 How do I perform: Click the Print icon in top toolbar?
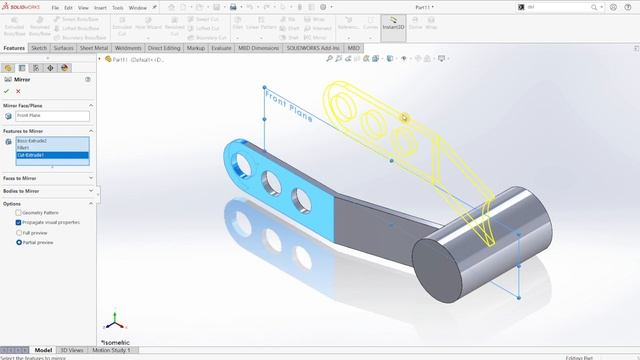pyautogui.click(x=233, y=7)
